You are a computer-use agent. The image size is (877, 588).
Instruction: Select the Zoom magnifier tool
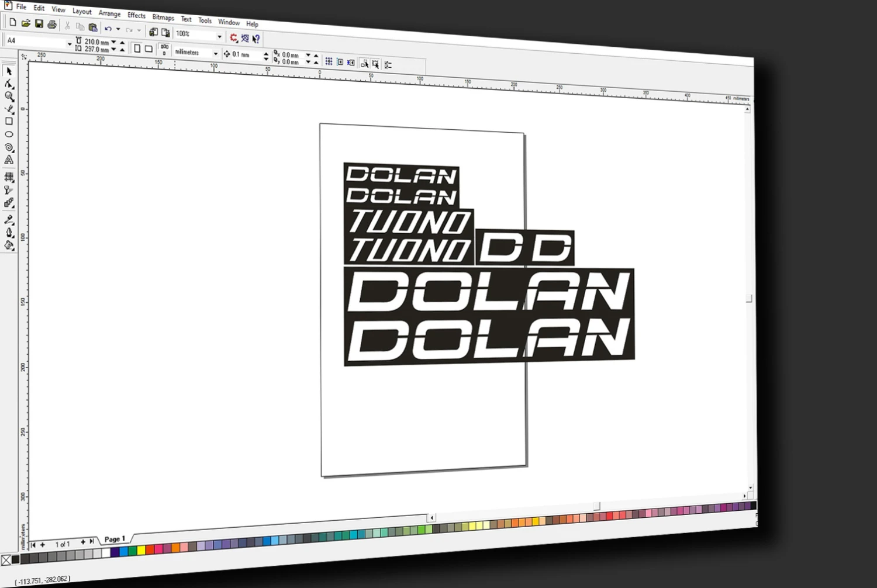(x=9, y=96)
